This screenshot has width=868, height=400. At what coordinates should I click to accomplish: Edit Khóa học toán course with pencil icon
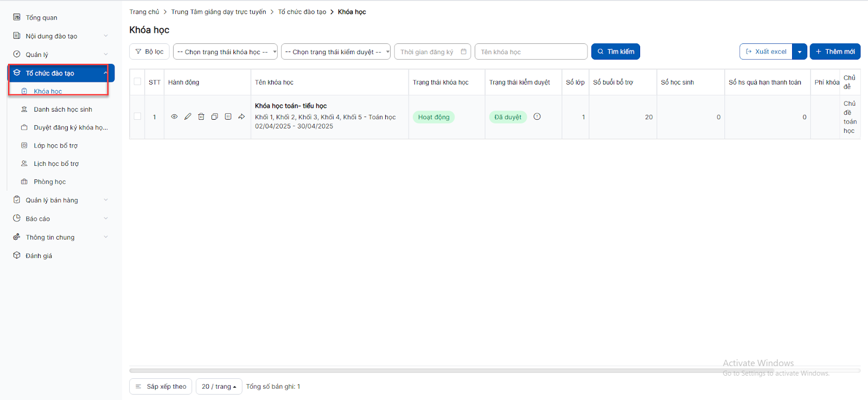[188, 117]
